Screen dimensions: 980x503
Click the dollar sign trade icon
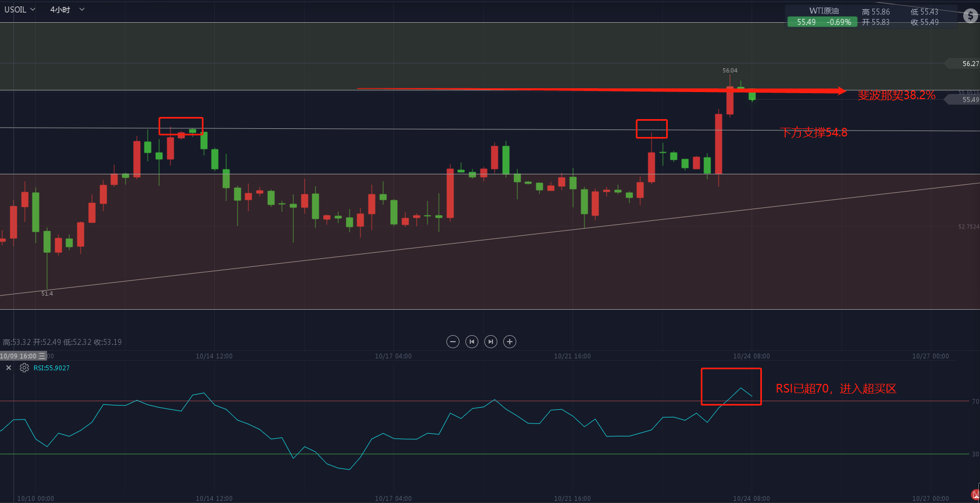click(x=971, y=16)
